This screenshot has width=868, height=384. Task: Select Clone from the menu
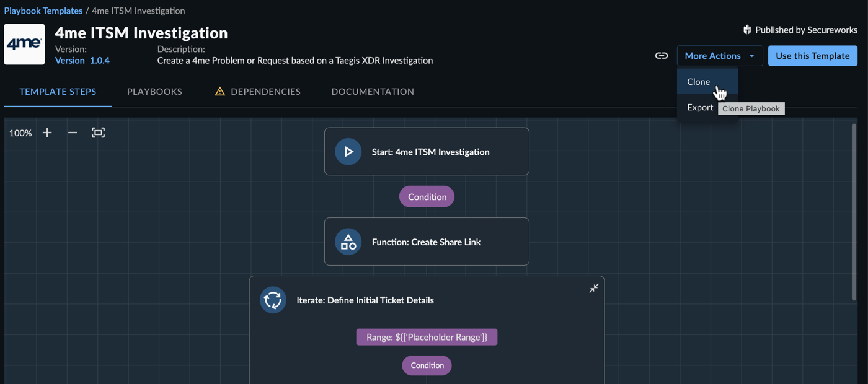pyautogui.click(x=707, y=82)
